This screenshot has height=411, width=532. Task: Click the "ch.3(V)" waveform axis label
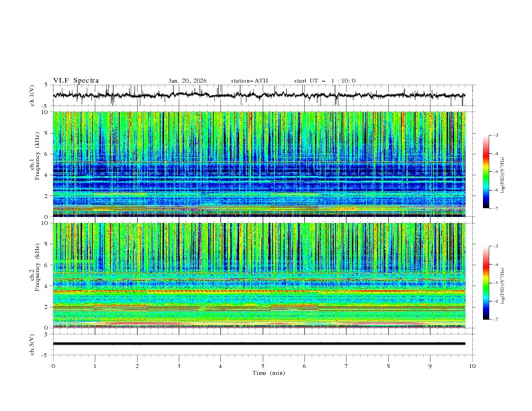(32, 345)
